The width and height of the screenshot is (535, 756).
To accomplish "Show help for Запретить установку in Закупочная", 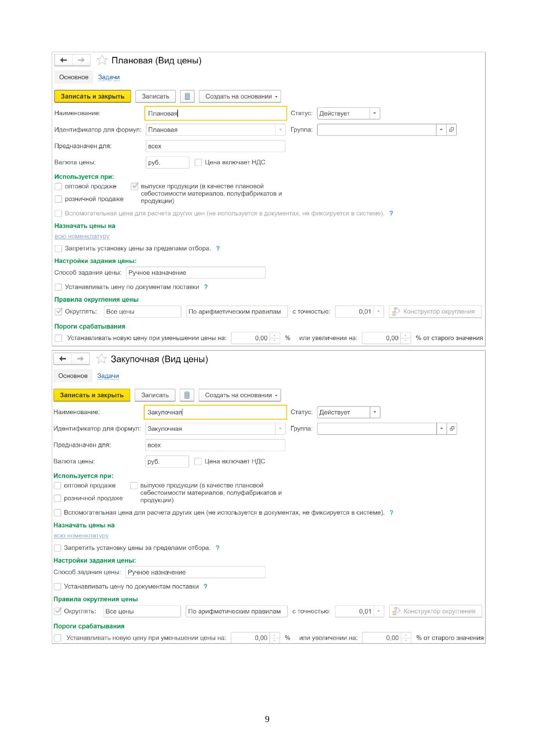I will click(217, 548).
